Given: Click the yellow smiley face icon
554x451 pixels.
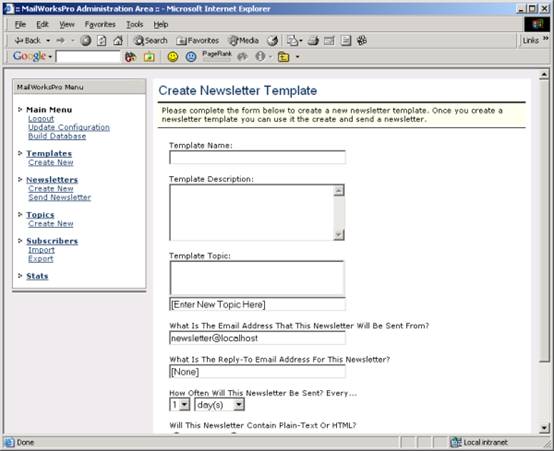Looking at the screenshot, I should tap(173, 57).
